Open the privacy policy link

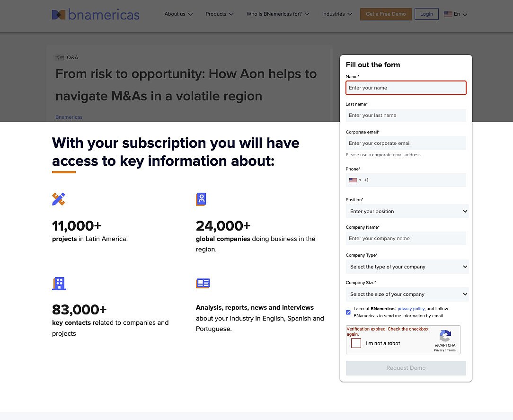[411, 309]
